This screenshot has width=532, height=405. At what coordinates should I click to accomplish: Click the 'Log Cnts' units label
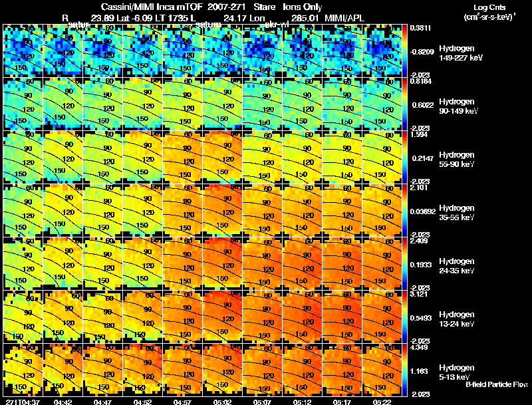tap(489, 7)
